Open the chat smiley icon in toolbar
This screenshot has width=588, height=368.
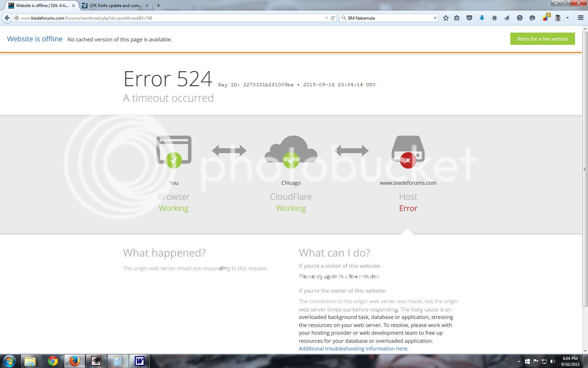click(532, 18)
